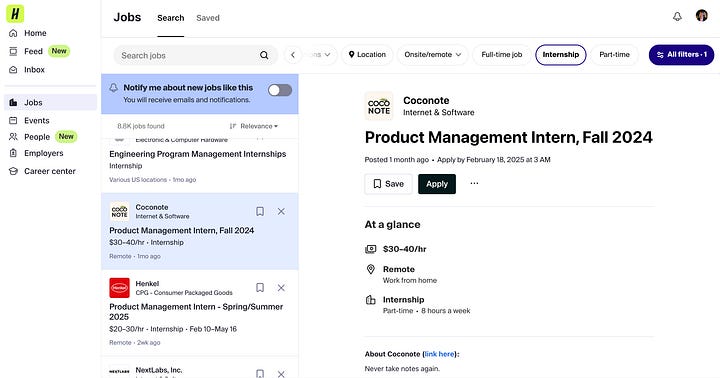The image size is (720, 378).
Task: Toggle notify me about new jobs
Action: coord(280,90)
